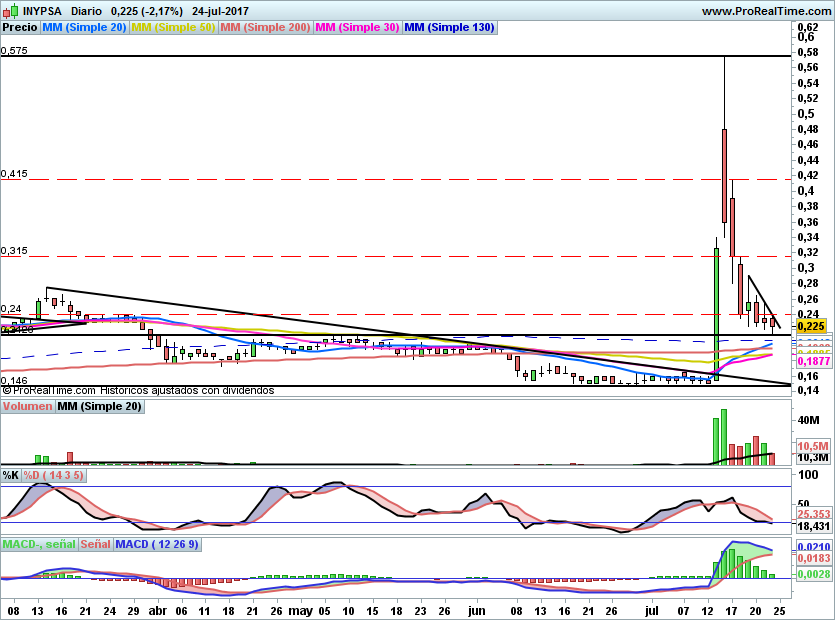Click the 18,431 stochastic %K value
This screenshot has width=835, height=620.
coord(814,526)
